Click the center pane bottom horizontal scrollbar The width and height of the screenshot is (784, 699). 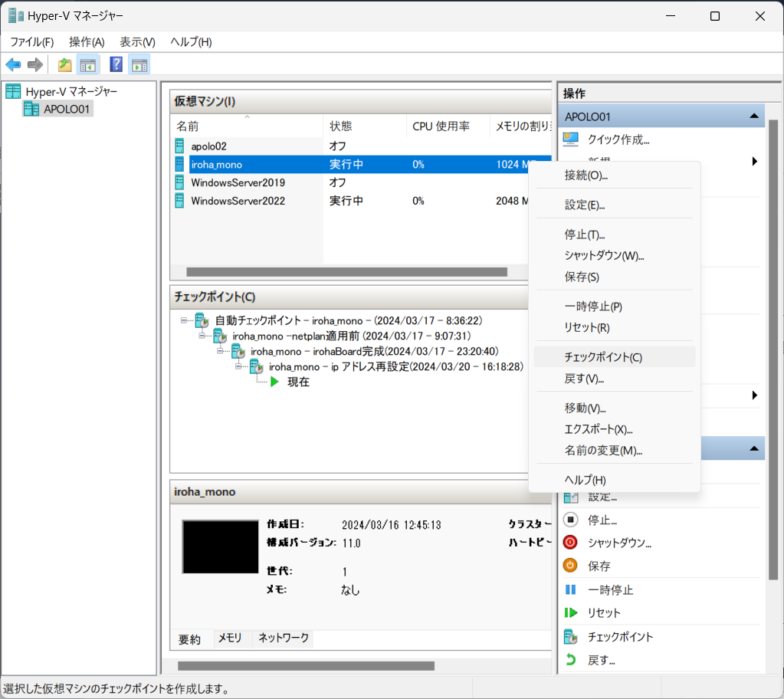[306, 666]
